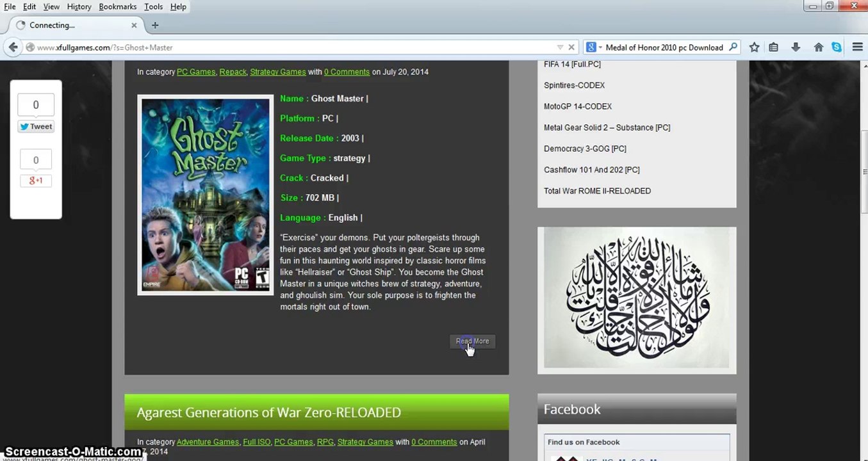This screenshot has height=461, width=868.
Task: Expand the URL bar history dropdown arrow
Action: (x=560, y=47)
